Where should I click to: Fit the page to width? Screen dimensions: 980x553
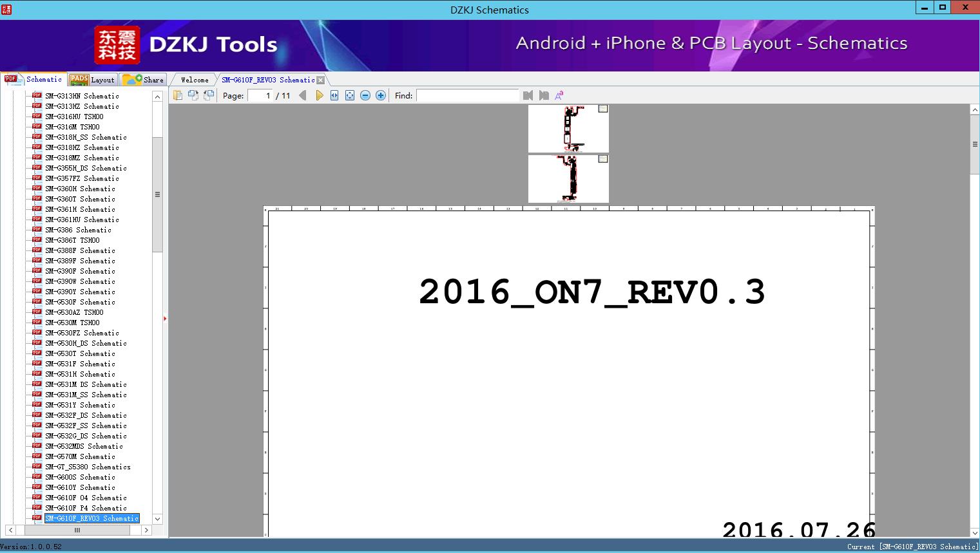pyautogui.click(x=334, y=95)
